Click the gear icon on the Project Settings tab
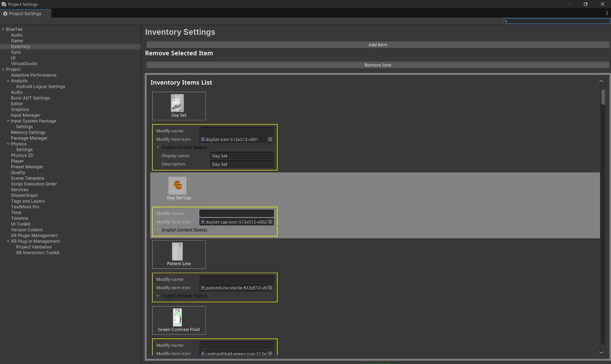611x364 pixels. coord(5,13)
